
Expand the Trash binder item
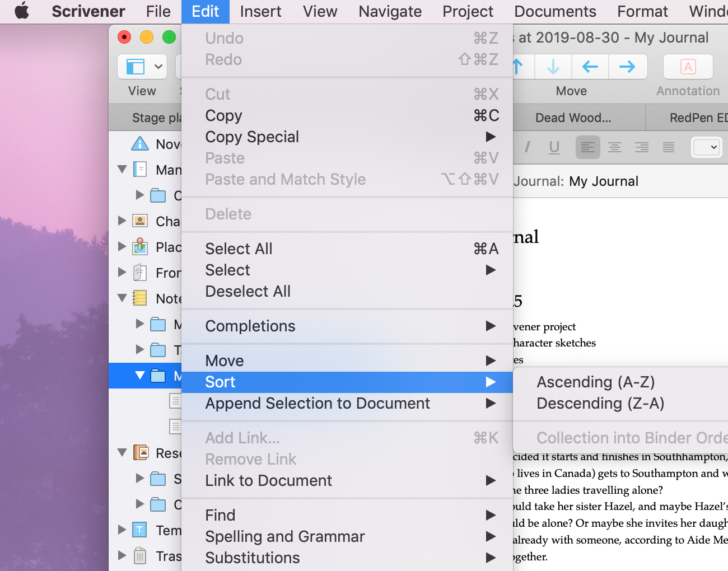(122, 555)
